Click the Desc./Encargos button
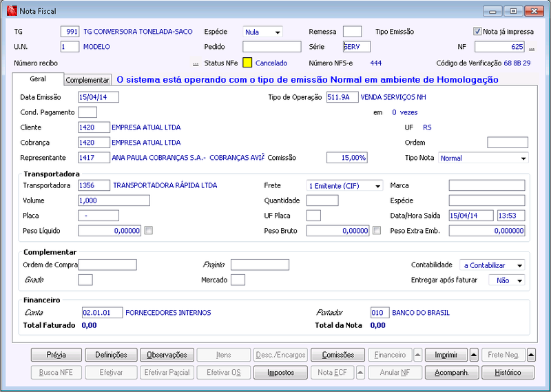 pos(280,355)
